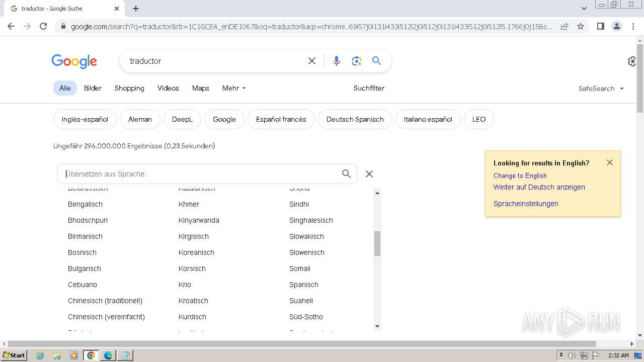Viewport: 644px width, 362px height.
Task: Select Italiano español chip
Action: tap(428, 119)
